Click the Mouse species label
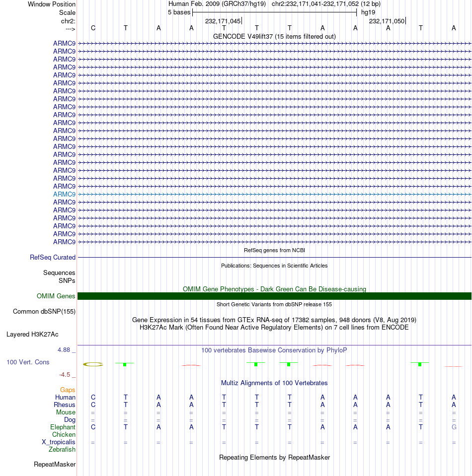 pos(66,412)
